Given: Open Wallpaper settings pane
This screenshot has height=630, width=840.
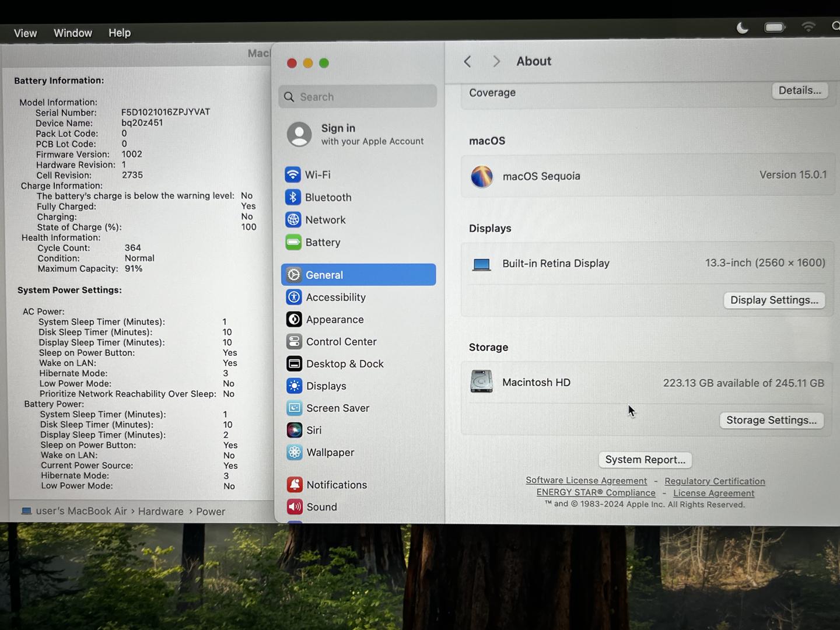Looking at the screenshot, I should [330, 453].
